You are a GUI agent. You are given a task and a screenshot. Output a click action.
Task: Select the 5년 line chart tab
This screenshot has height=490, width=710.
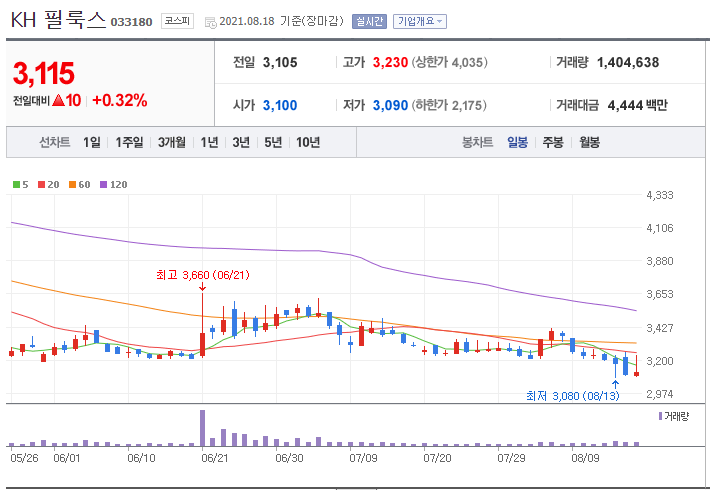pos(273,143)
